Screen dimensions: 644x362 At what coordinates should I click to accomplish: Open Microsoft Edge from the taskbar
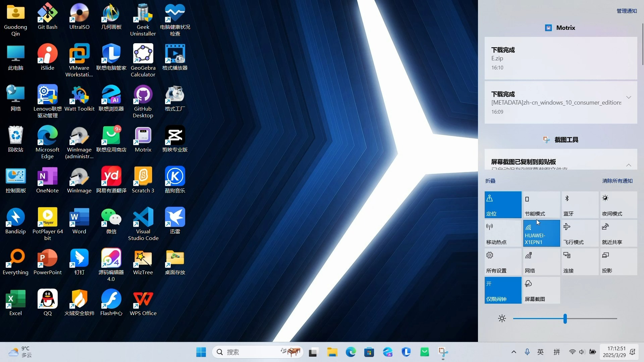tap(351, 352)
